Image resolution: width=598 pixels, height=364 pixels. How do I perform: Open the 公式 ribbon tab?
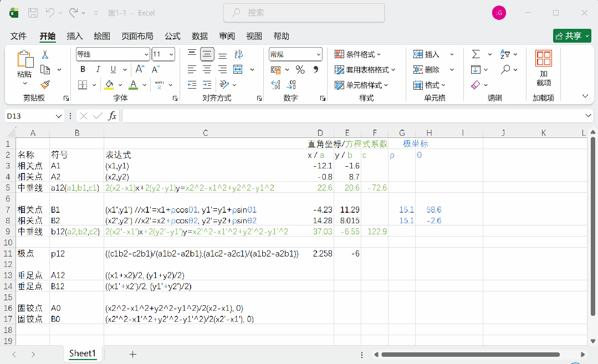(172, 36)
